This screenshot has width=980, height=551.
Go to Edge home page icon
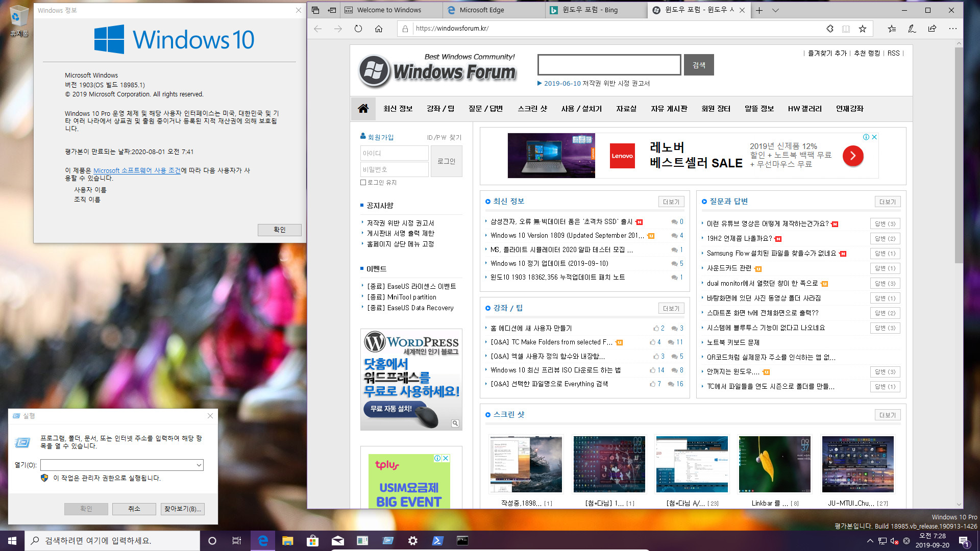379,29
